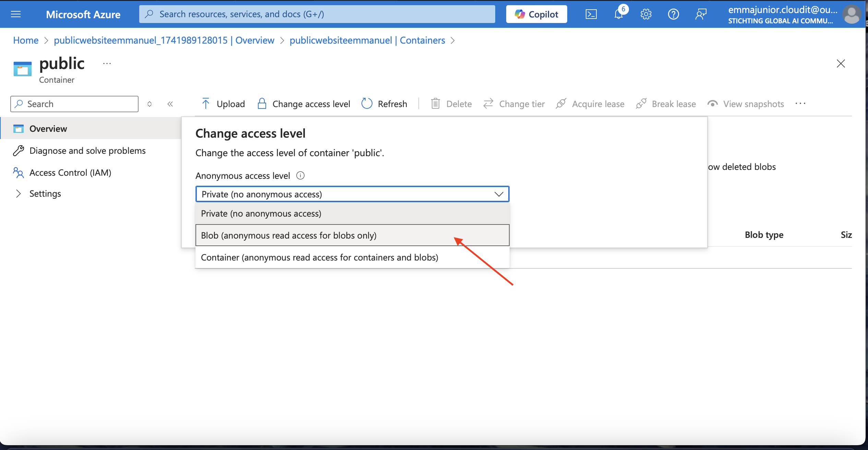The width and height of the screenshot is (868, 450).
Task: Click the user account avatar
Action: (852, 14)
